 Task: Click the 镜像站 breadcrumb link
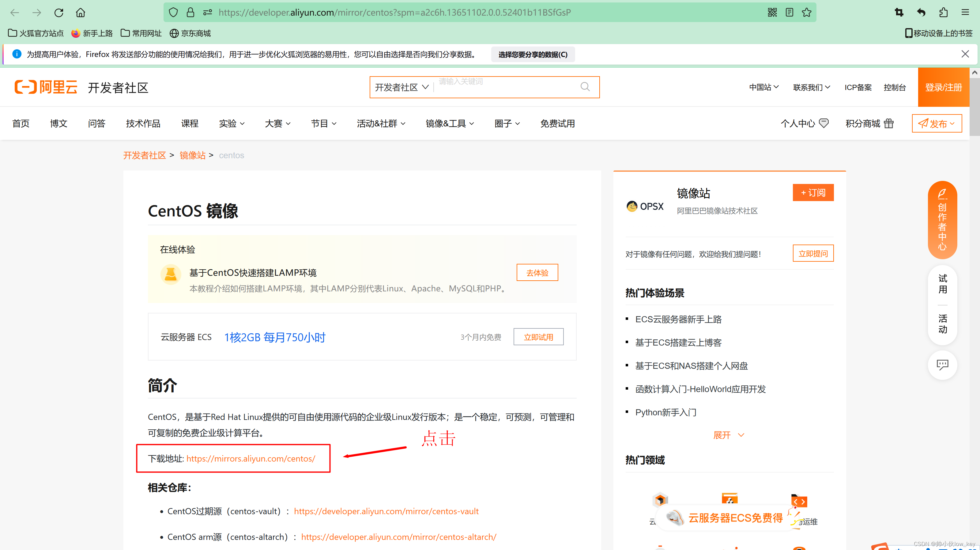coord(193,155)
